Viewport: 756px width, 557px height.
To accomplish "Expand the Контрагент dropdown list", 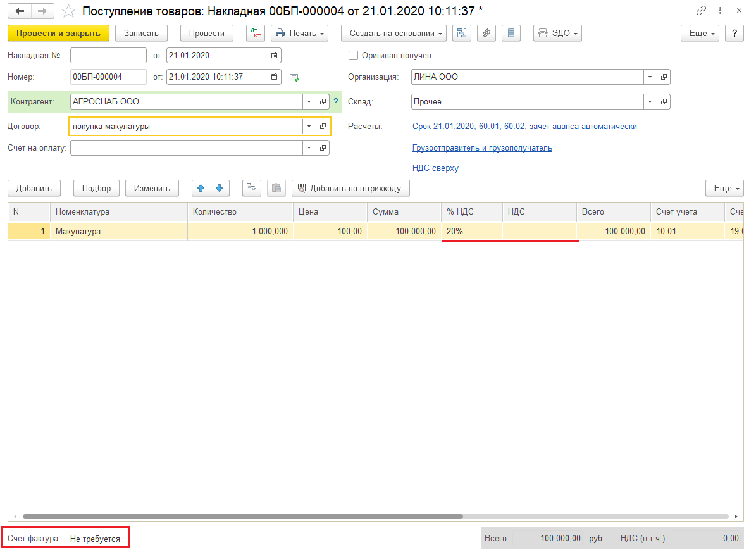I will point(309,102).
